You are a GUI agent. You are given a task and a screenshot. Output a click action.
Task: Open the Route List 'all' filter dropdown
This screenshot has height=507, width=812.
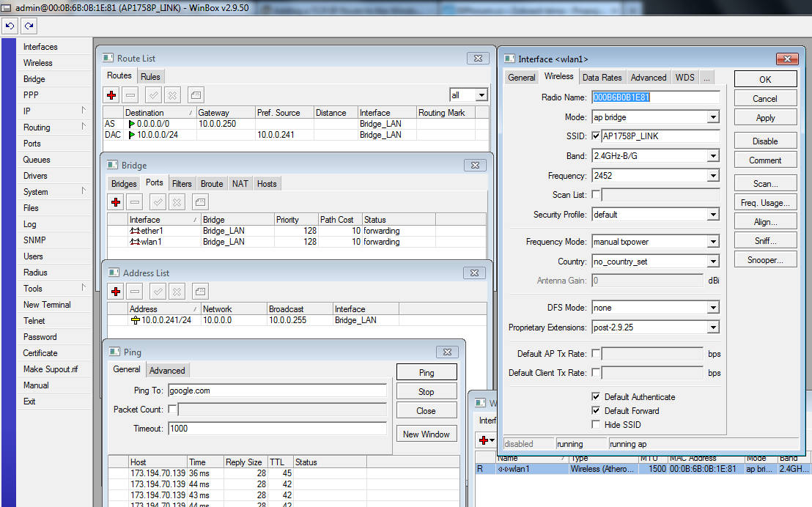pos(481,95)
